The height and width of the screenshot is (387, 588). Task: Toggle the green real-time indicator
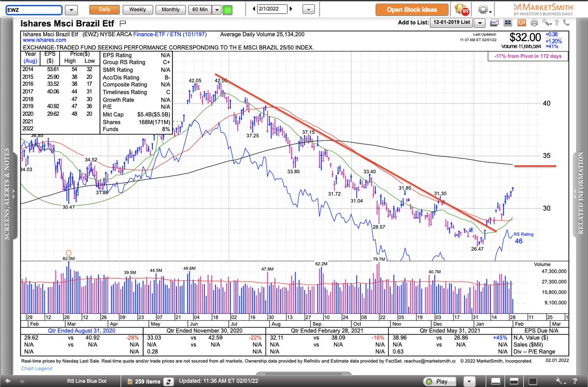point(227,9)
